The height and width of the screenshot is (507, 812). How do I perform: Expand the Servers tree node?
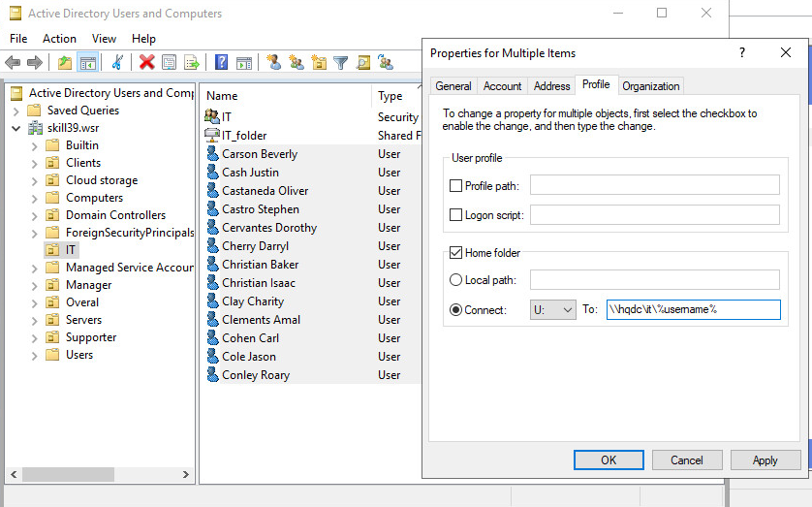coord(34,320)
